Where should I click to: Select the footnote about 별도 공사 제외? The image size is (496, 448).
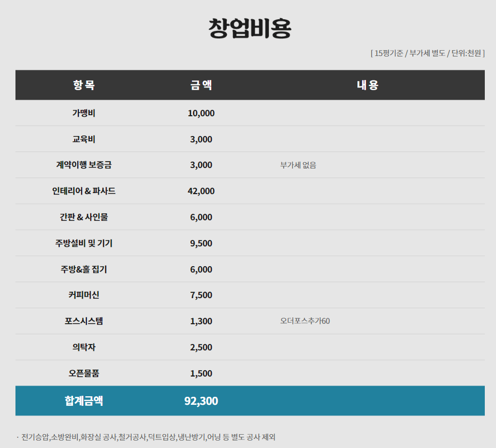[146, 437]
